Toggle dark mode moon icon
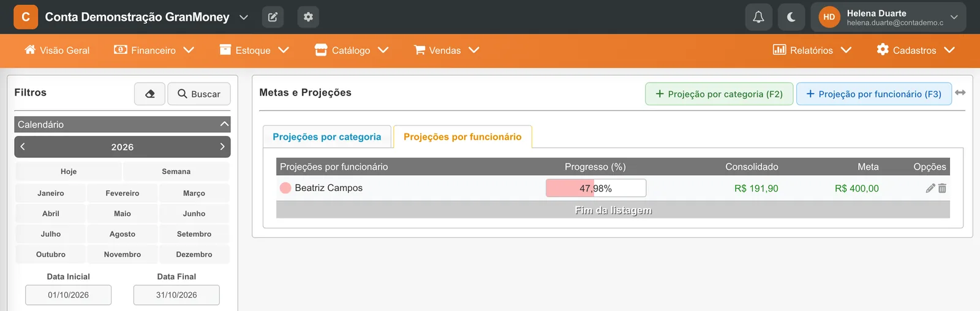 point(791,17)
